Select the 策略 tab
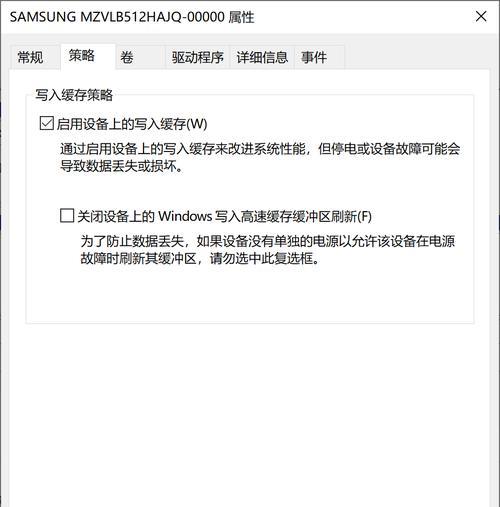The height and width of the screenshot is (507, 500). 82,56
